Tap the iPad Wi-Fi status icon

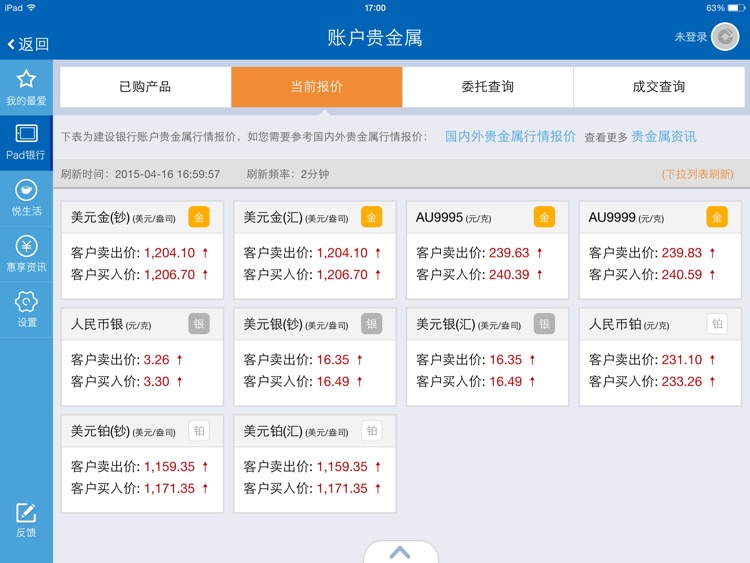point(32,8)
